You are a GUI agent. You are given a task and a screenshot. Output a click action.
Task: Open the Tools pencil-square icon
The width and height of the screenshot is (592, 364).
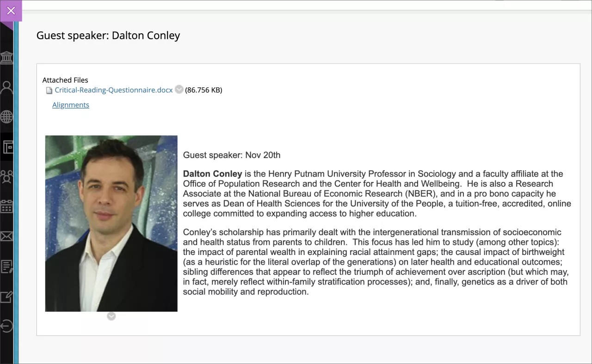pos(6,296)
